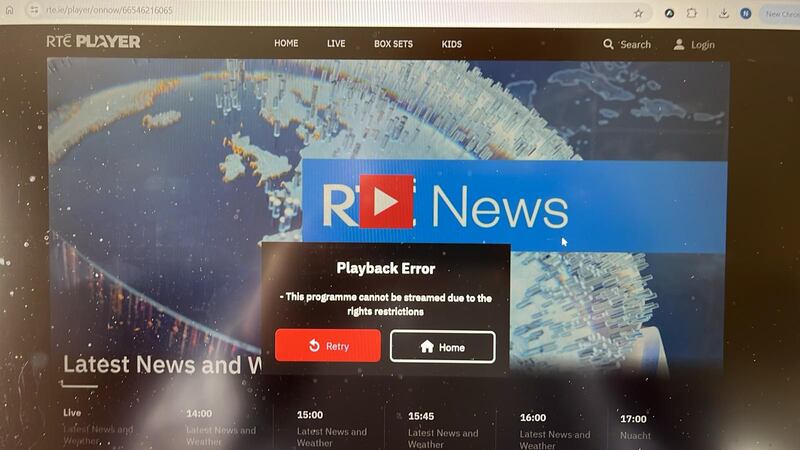Select the Live Latest News schedule entry
800x450 pixels.
click(x=98, y=428)
